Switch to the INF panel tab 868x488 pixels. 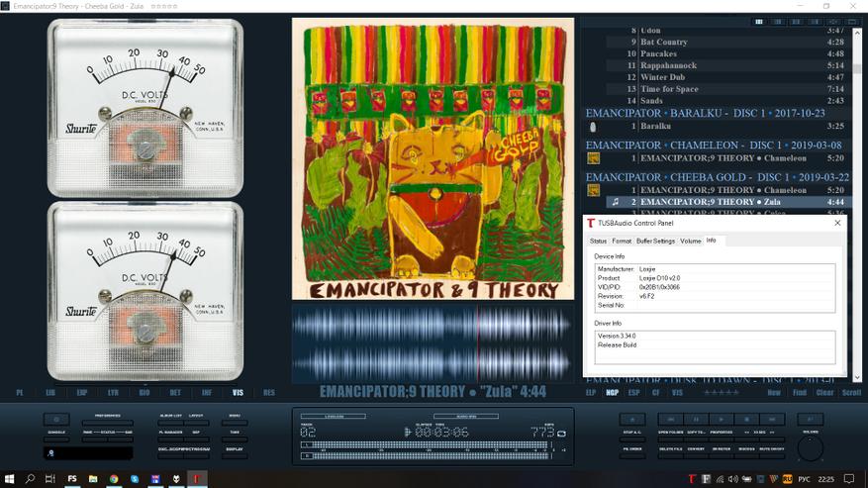coord(207,392)
